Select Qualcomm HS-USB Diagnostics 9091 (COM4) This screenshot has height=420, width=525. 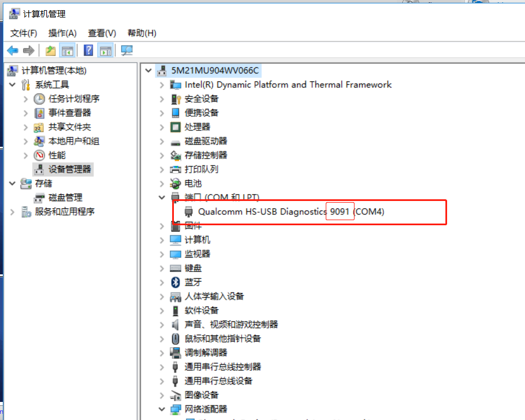(x=291, y=212)
